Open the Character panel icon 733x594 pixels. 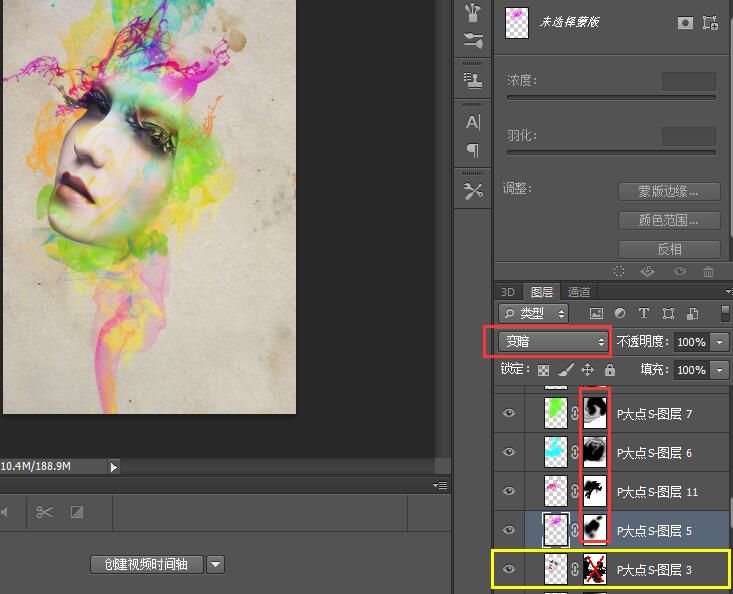coord(473,122)
